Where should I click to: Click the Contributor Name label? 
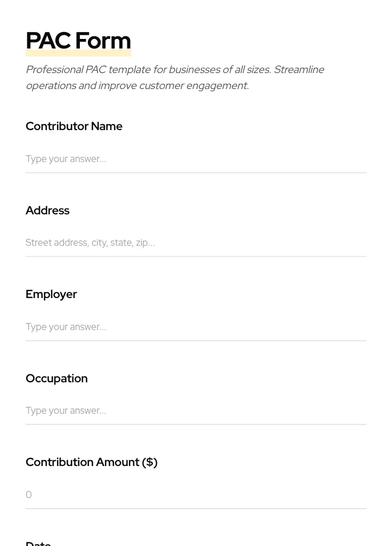[74, 126]
